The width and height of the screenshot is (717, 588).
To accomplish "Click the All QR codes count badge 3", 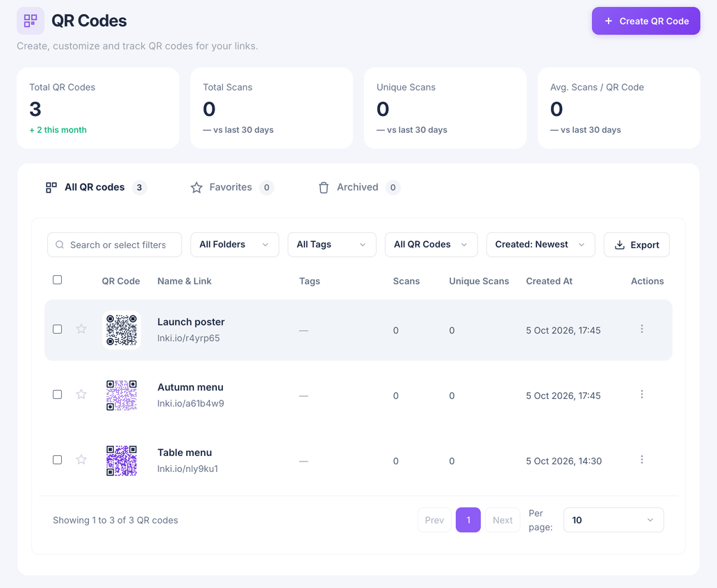I will click(x=140, y=188).
